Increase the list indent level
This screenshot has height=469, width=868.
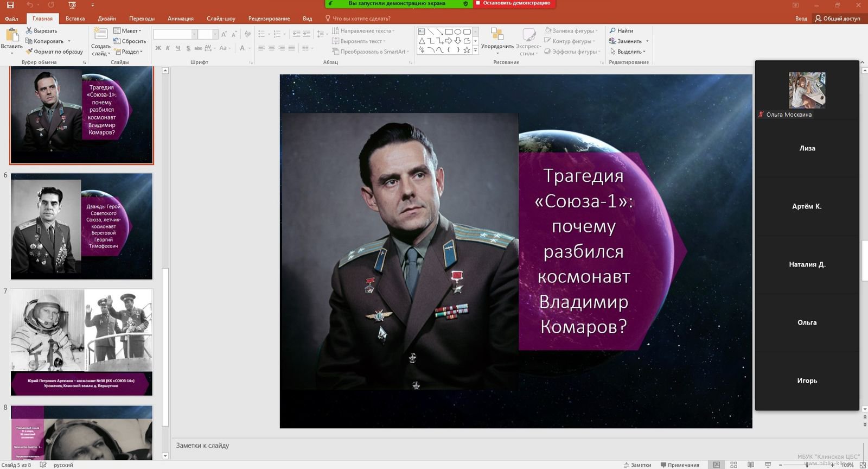tap(307, 34)
